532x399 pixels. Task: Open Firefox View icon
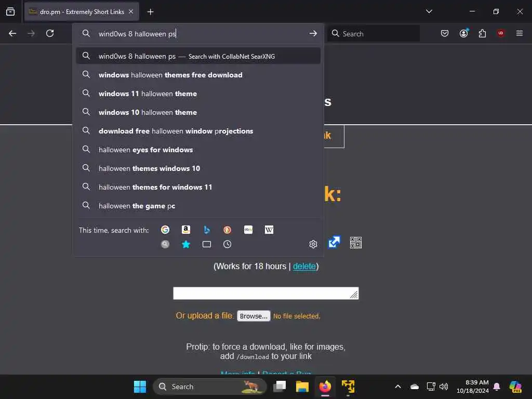[x=10, y=11]
